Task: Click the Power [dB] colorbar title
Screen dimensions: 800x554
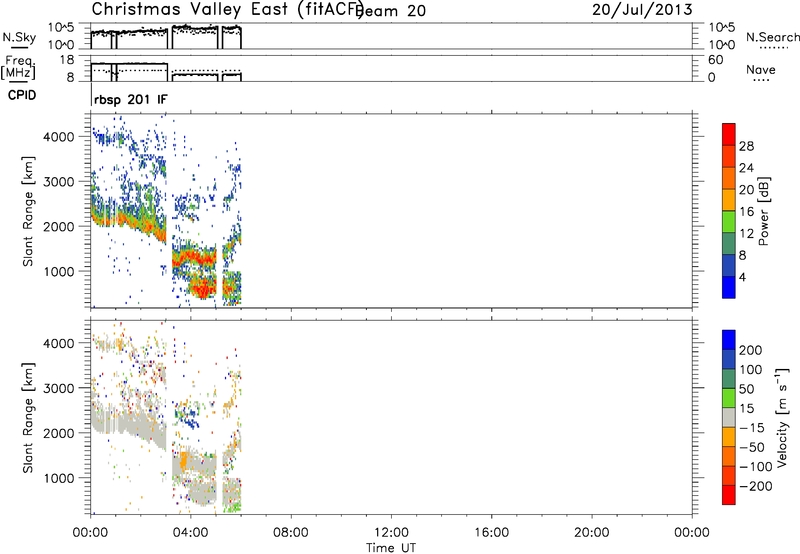Action: [x=764, y=211]
